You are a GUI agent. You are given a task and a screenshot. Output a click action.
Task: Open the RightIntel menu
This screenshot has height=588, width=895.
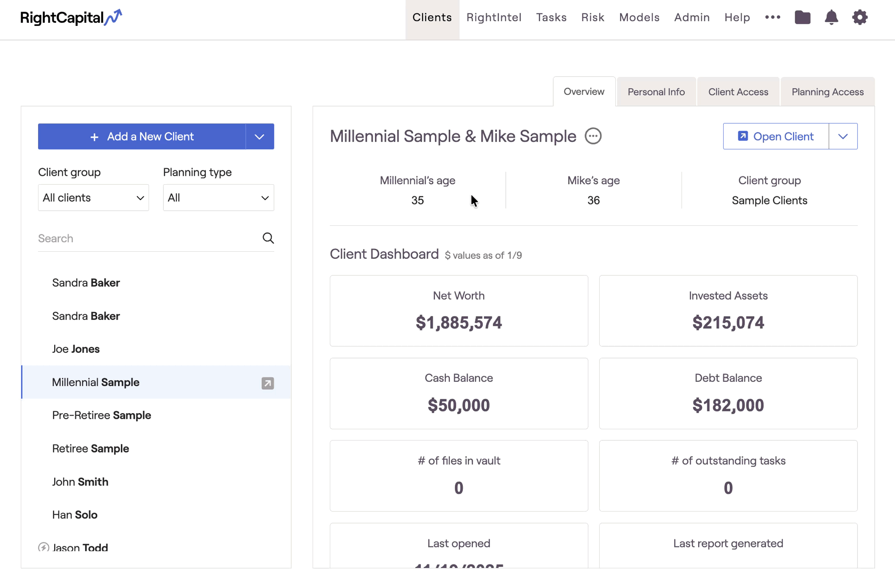coord(494,17)
